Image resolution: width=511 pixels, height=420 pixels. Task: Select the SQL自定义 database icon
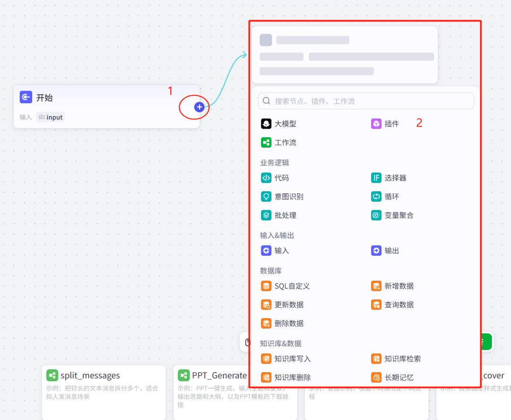click(x=266, y=286)
